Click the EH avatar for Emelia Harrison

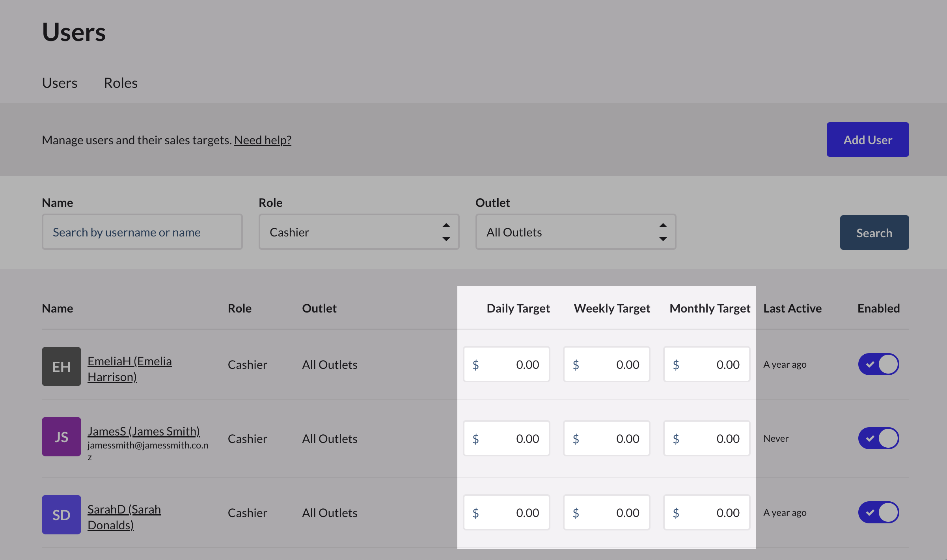pyautogui.click(x=61, y=366)
